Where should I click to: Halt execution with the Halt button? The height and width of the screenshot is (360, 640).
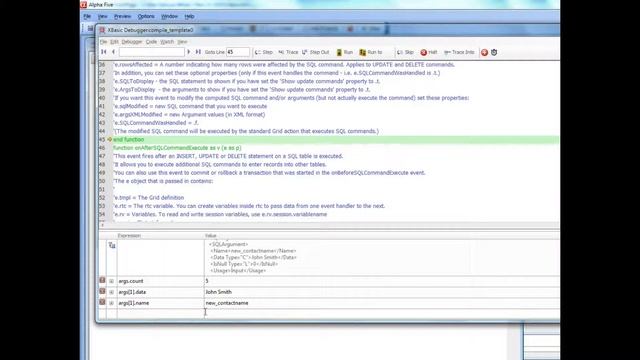[x=429, y=52]
